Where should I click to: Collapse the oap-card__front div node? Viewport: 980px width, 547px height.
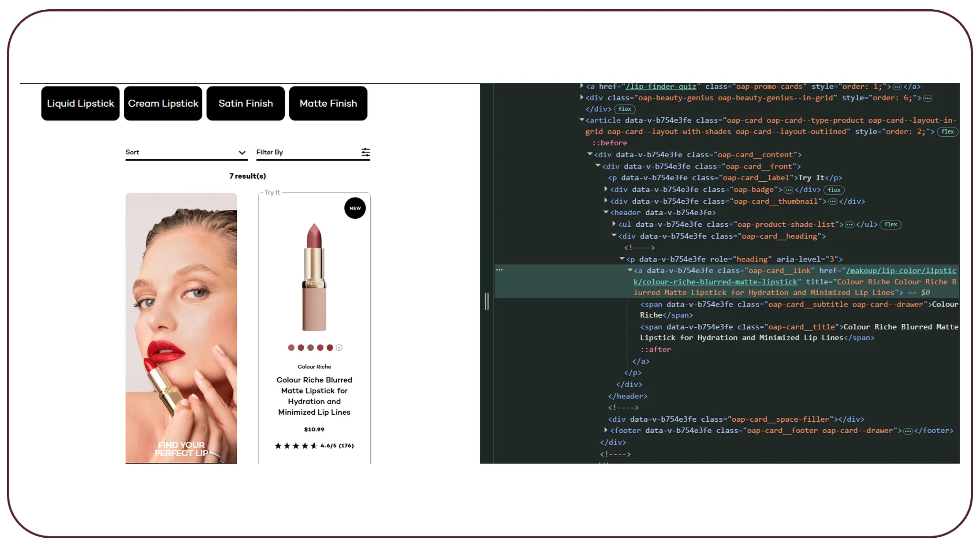pos(598,165)
